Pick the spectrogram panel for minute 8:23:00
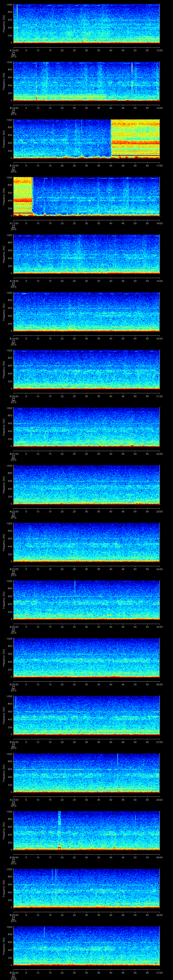Viewport: 173px width, 980px height. pyautogui.click(x=87, y=543)
